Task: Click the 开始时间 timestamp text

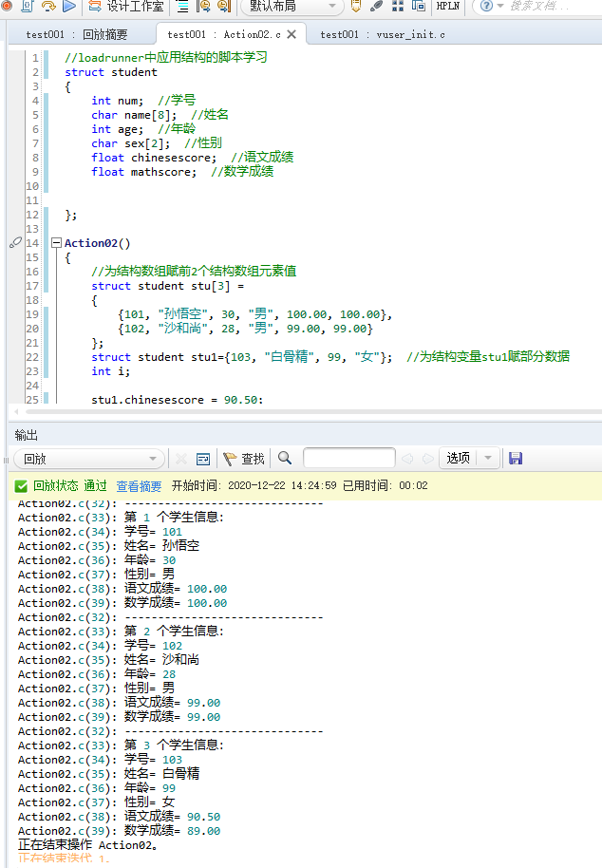Action: [x=254, y=485]
